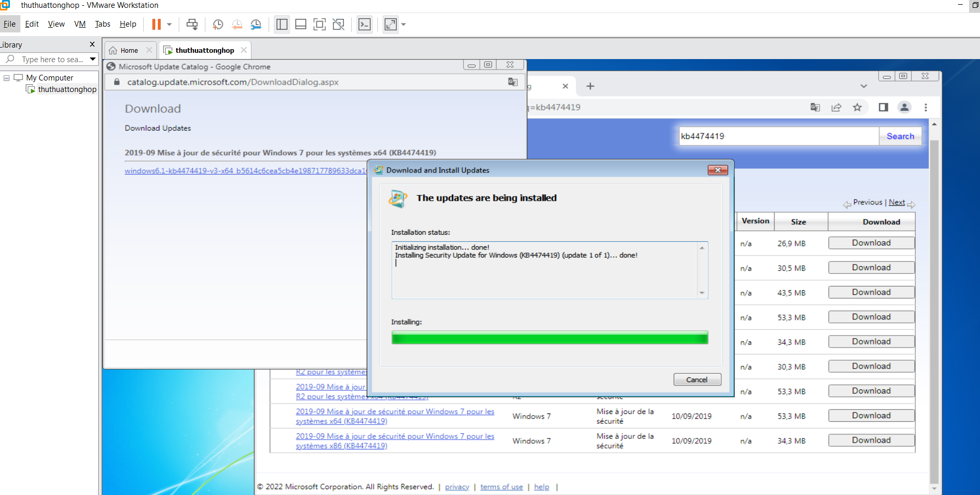Image resolution: width=980 pixels, height=495 pixels.
Task: Open the library search filter dropdown
Action: click(93, 59)
